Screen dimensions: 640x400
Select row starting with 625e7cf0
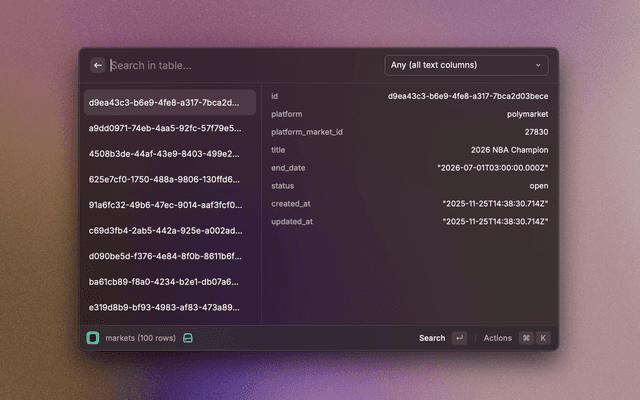pyautogui.click(x=165, y=179)
